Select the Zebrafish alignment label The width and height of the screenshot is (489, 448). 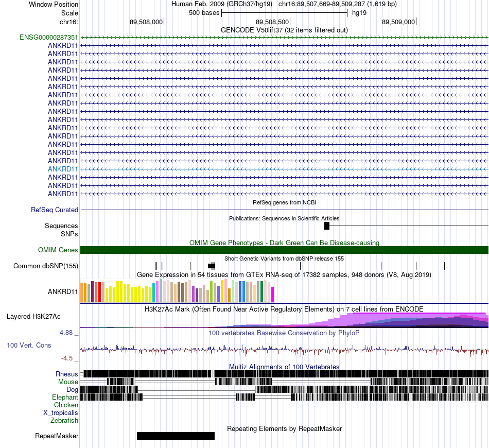click(64, 421)
